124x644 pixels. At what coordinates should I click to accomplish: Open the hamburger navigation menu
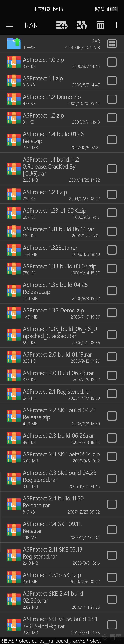click(x=10, y=25)
